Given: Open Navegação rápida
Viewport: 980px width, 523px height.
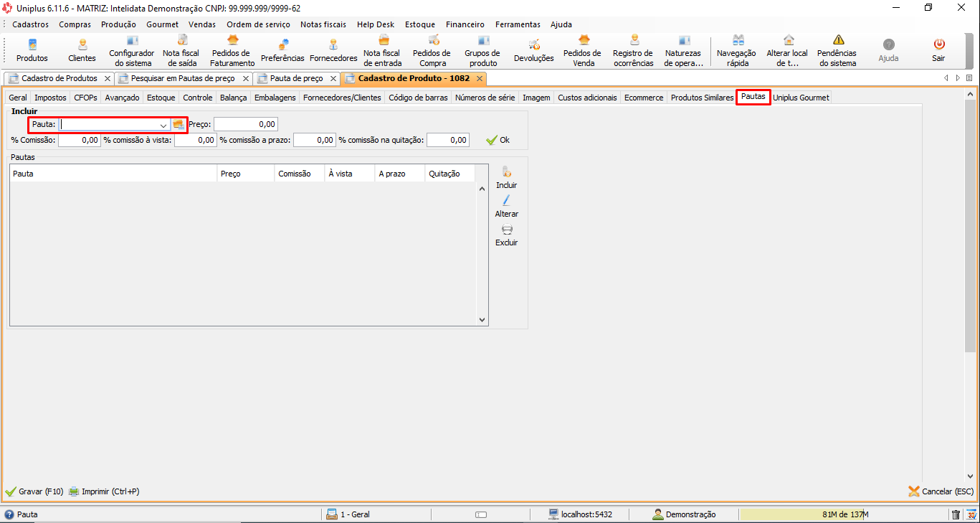Looking at the screenshot, I should click(737, 50).
